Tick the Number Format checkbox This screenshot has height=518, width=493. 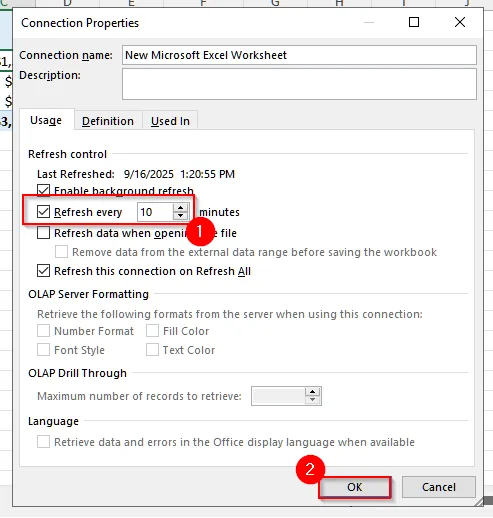click(43, 331)
